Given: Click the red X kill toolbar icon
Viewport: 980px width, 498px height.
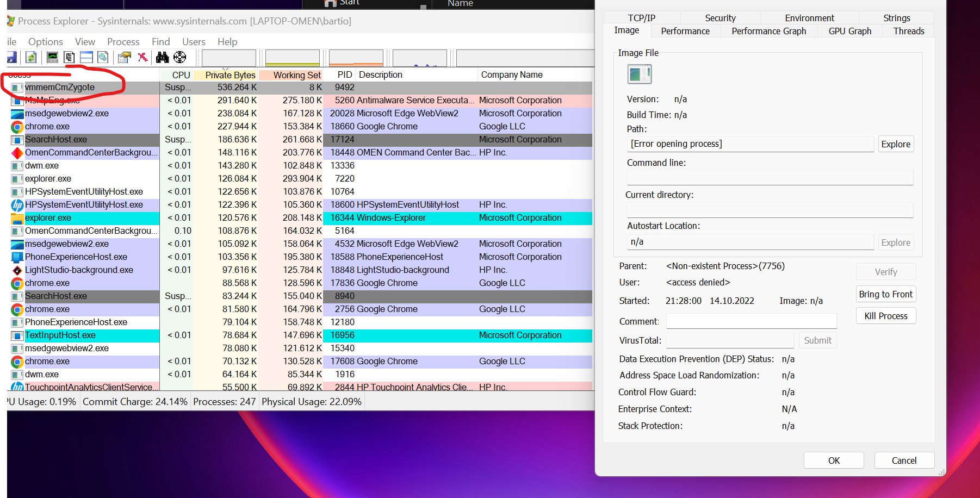Looking at the screenshot, I should point(142,57).
